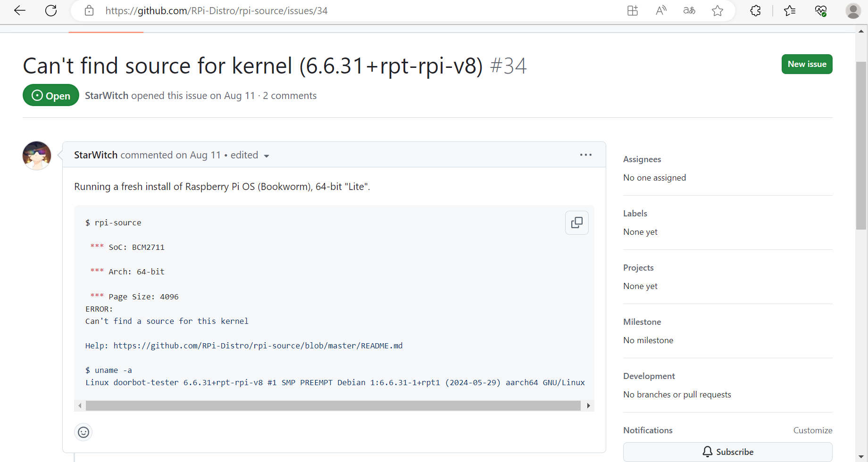Click the URL address bar field
The height and width of the screenshot is (462, 868).
330,10
